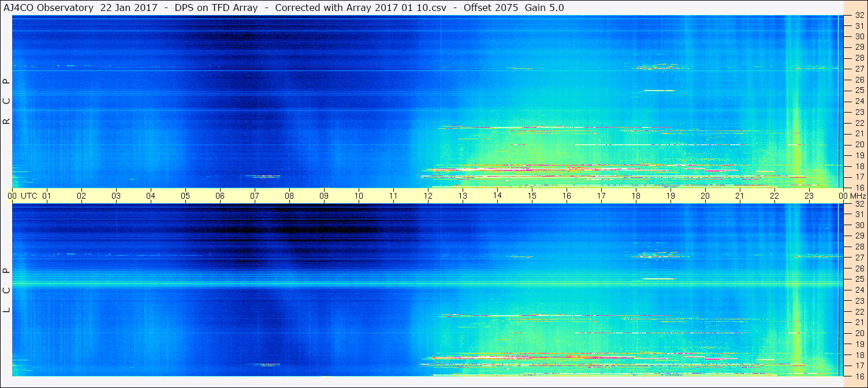Select the 05 hour mark on time axis
The width and height of the screenshot is (868, 388).
pos(185,196)
